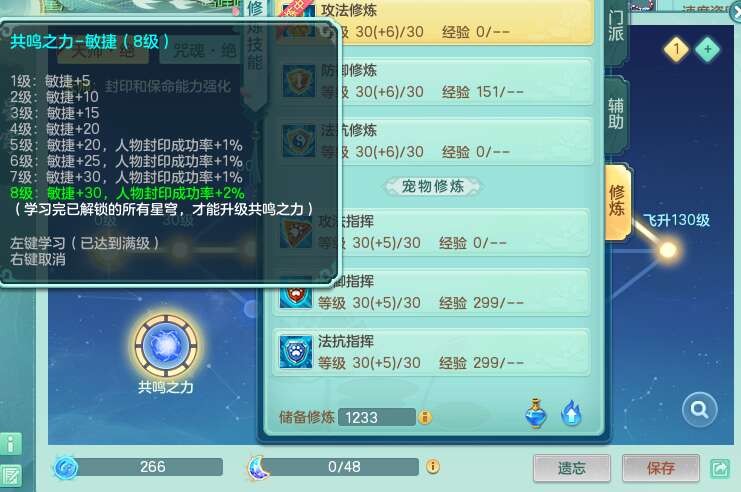This screenshot has height=492, width=741.
Task: Click the 遗忘 button
Action: click(572, 468)
